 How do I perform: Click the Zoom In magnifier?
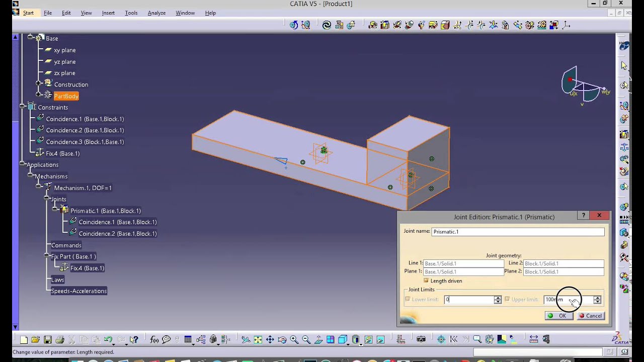[294, 340]
